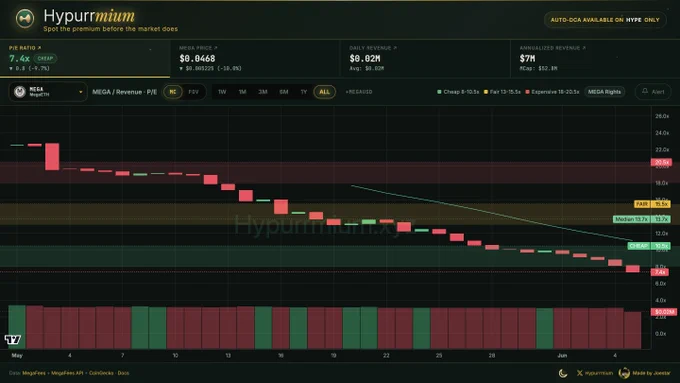Click the $0.0468 MEGA price value
Viewport: 680px width, 383px height.
[197, 59]
